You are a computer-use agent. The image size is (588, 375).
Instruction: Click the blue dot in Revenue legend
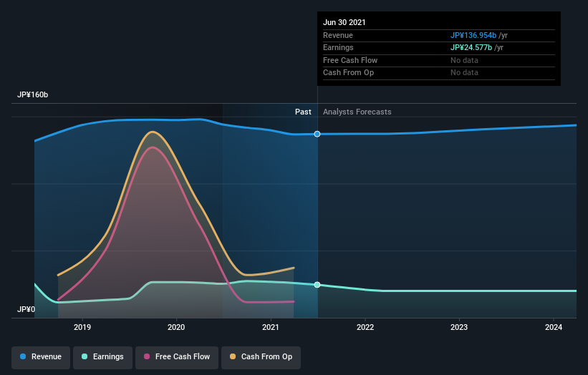click(23, 356)
